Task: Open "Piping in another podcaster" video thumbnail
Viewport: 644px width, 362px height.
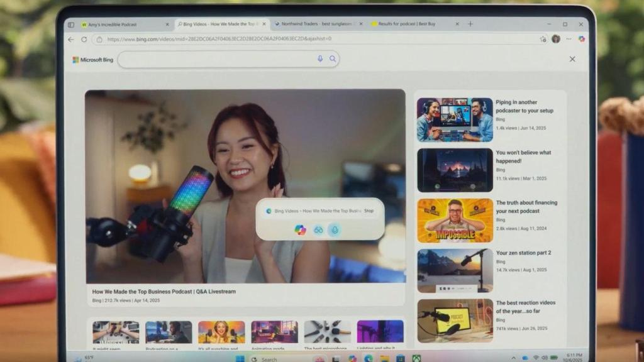Action: [455, 119]
